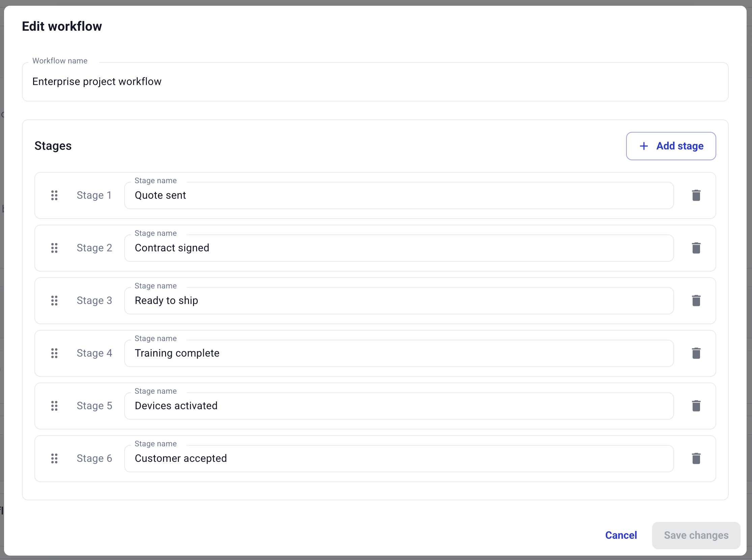
Task: Focus the Customer accepted name field
Action: pyautogui.click(x=399, y=459)
